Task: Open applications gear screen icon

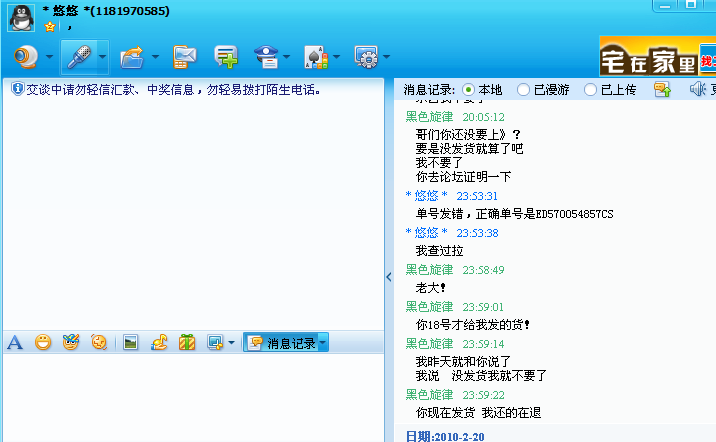Action: [366, 57]
